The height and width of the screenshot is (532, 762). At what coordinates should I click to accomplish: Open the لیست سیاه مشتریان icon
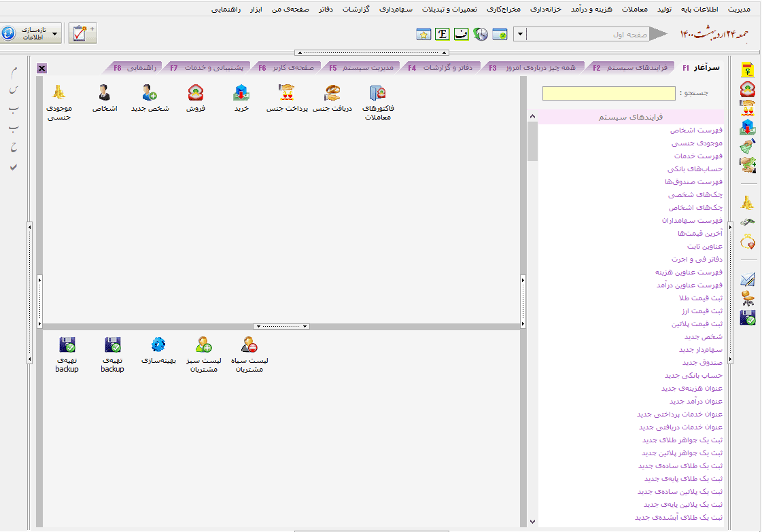[x=249, y=345]
